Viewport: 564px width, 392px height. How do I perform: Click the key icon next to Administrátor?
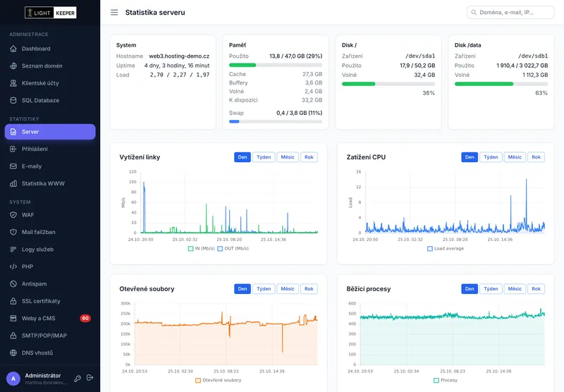pos(78,378)
